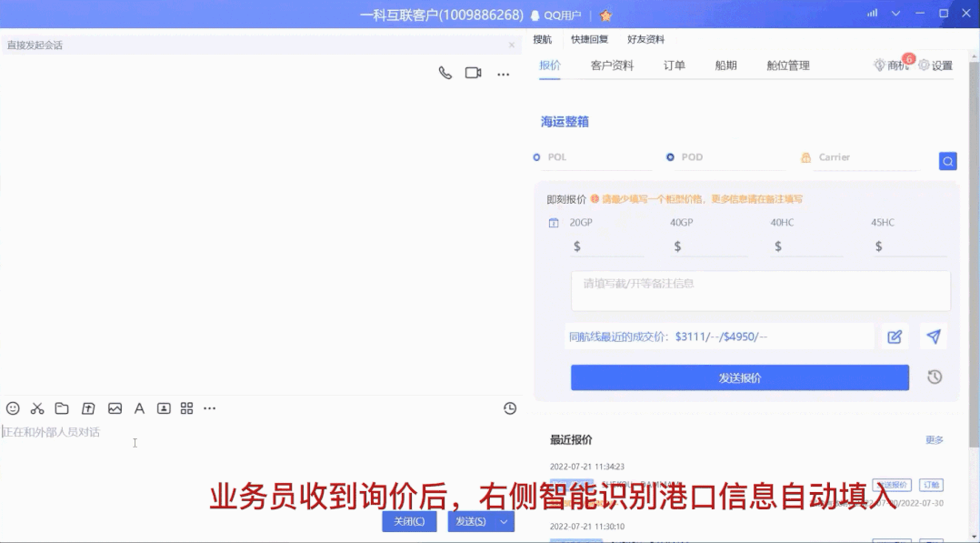
Task: Select the emoji icon in the chat toolbar
Action: coord(12,408)
